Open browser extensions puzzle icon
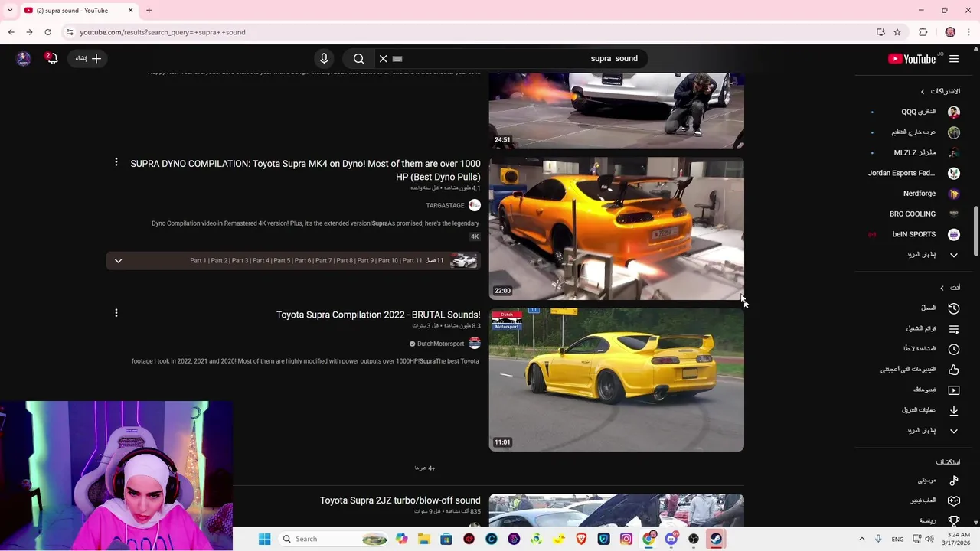 [x=923, y=32]
